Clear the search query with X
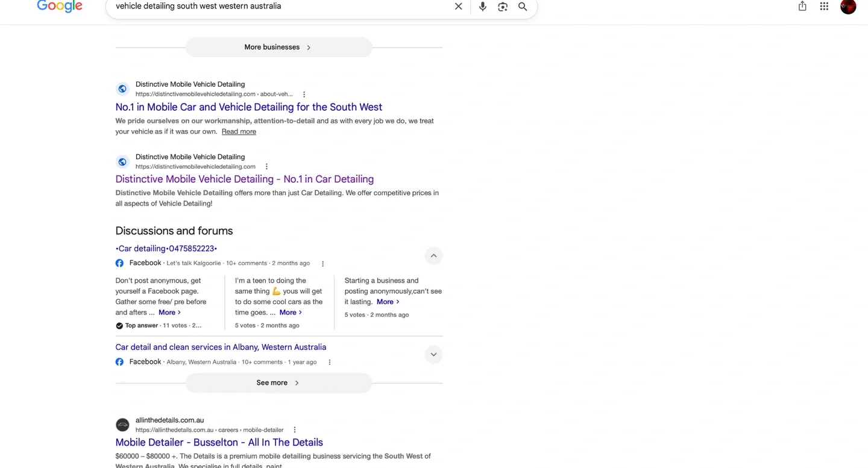This screenshot has width=868, height=468. coord(458,7)
